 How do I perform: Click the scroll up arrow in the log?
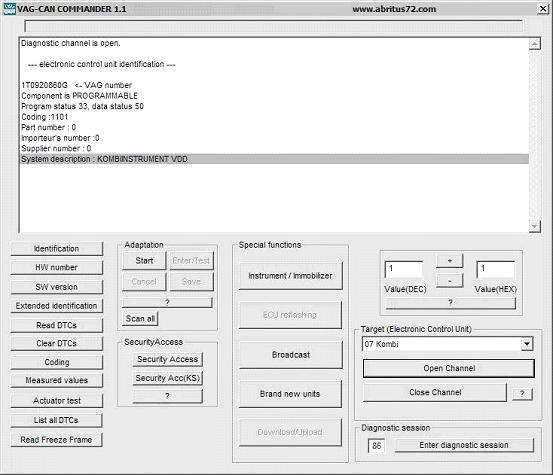535,44
